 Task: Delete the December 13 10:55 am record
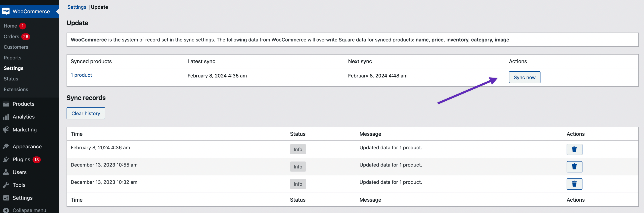click(x=574, y=167)
